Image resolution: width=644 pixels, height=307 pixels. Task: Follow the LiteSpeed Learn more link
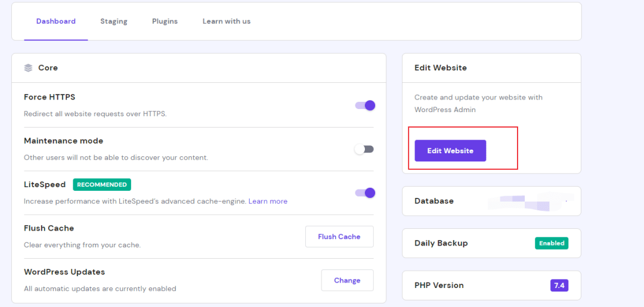[268, 201]
